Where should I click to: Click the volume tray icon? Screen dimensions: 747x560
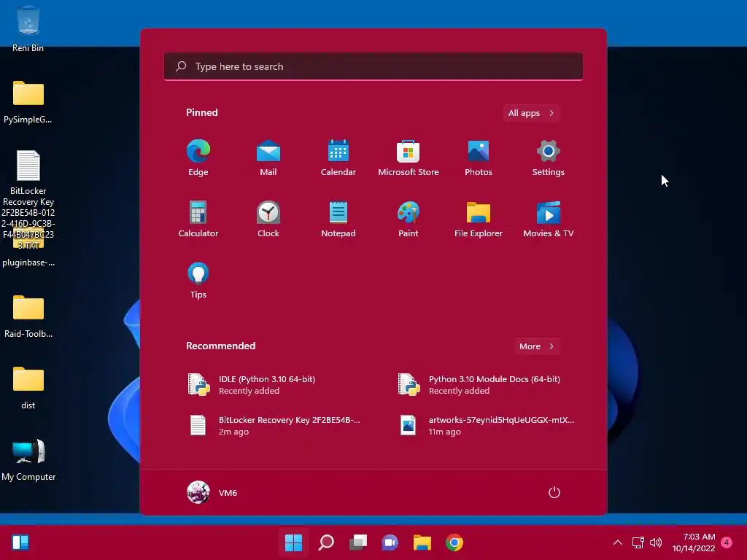click(656, 542)
